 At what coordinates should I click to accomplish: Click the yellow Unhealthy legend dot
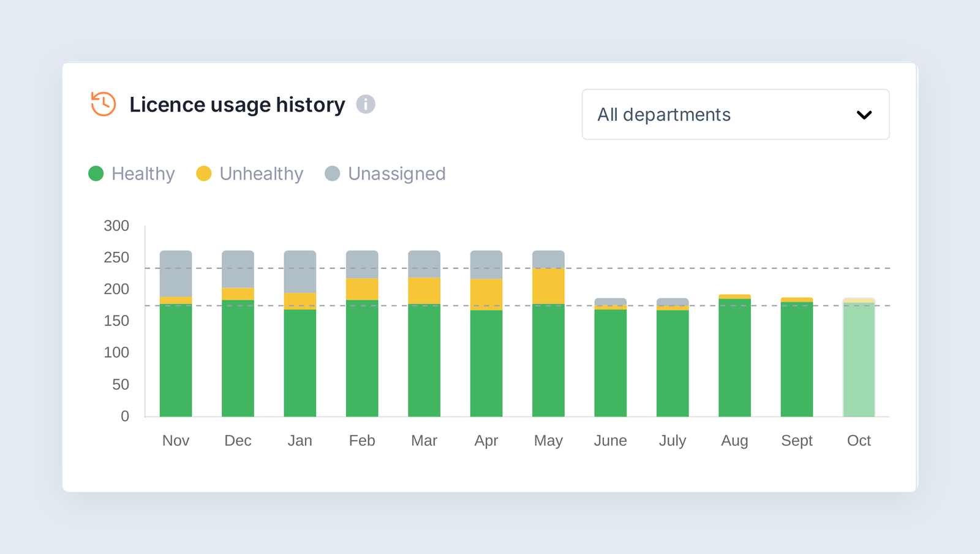pyautogui.click(x=204, y=173)
